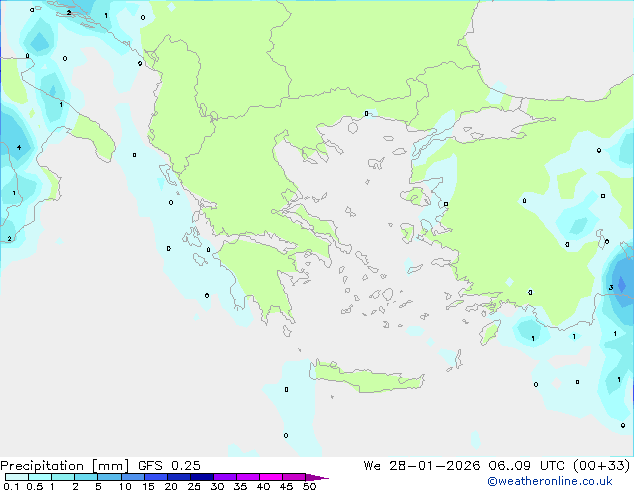Screen dimensions: 634x490
Task: Click the legend tick label '15'
Action: pyautogui.click(x=148, y=486)
